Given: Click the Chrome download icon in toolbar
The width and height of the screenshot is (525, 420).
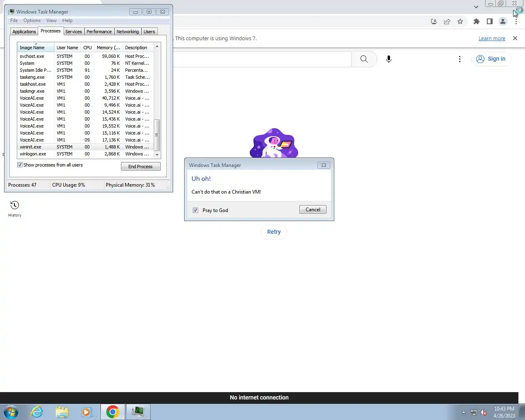Looking at the screenshot, I should (434, 21).
